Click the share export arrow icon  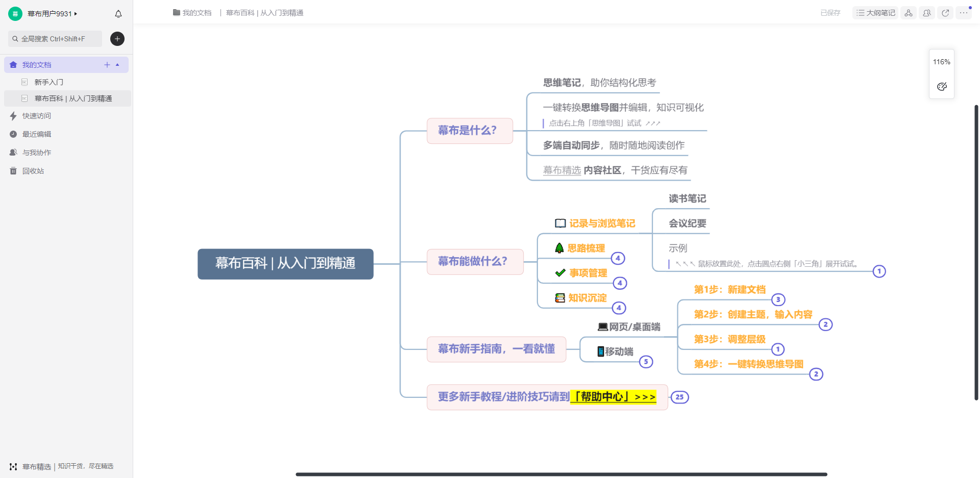(945, 13)
